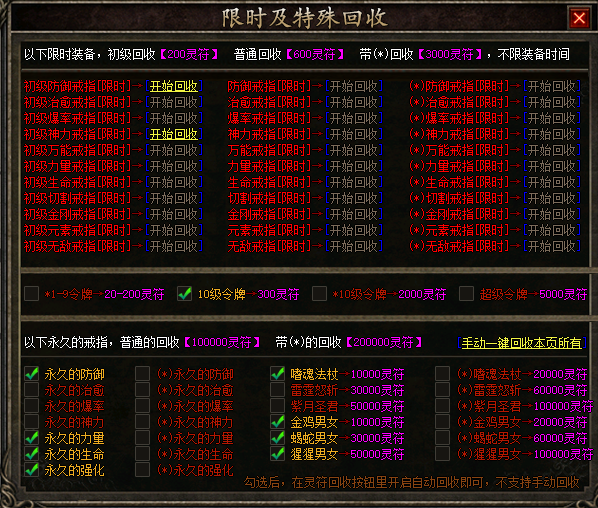Click 手动一键回收本页所有 link

522,343
